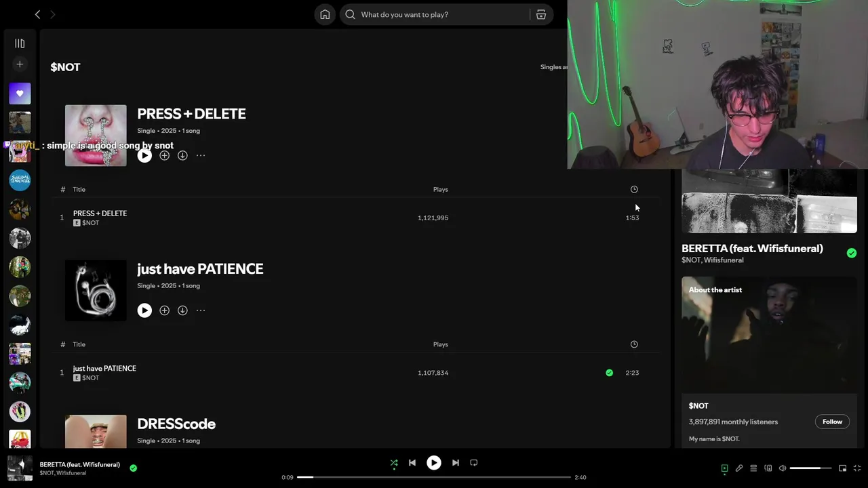Open the lyrics microphone icon

click(739, 468)
